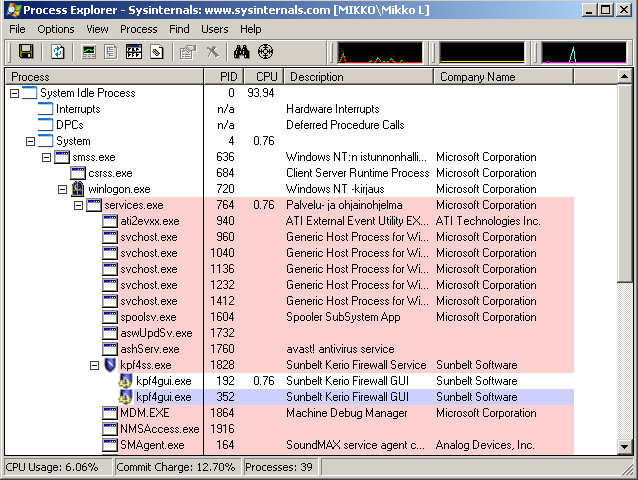Click the MDM.EXE process icon

tap(110, 413)
